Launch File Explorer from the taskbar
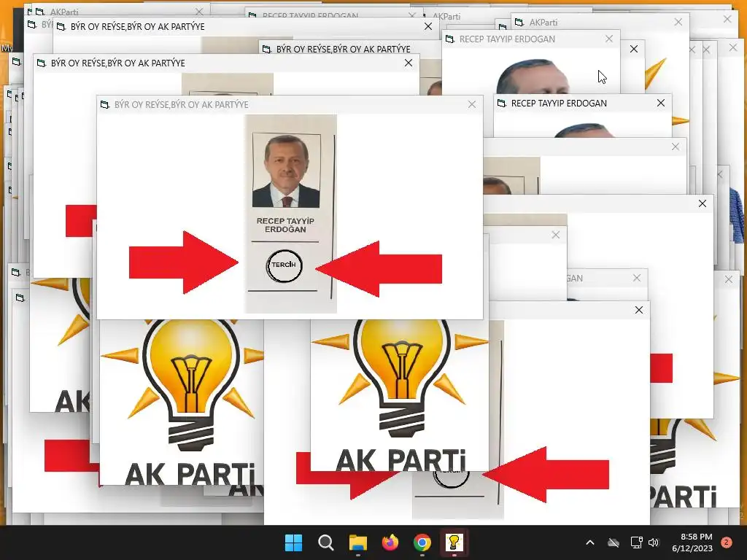 pyautogui.click(x=357, y=542)
